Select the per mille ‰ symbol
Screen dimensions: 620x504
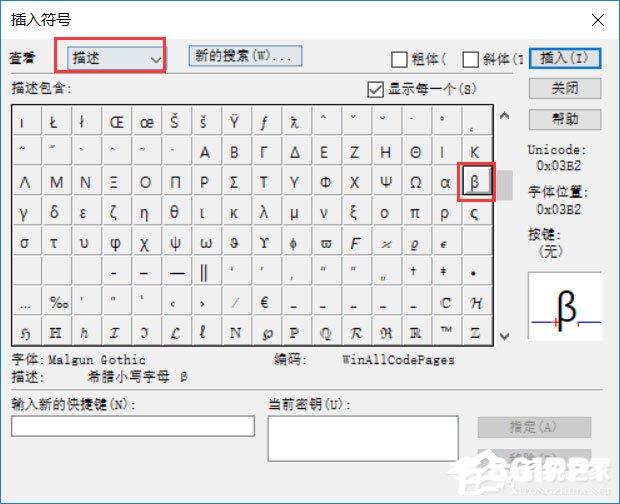pyautogui.click(x=59, y=303)
